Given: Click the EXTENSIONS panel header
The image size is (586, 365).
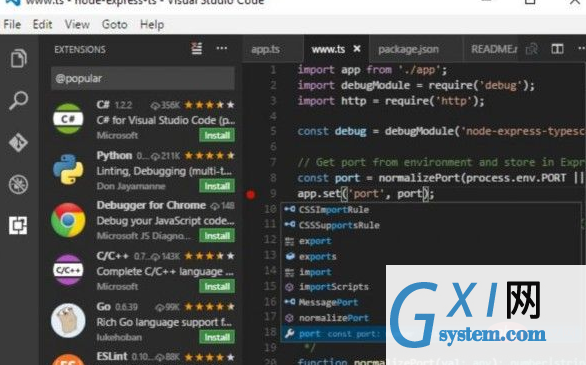Looking at the screenshot, I should pos(80,49).
